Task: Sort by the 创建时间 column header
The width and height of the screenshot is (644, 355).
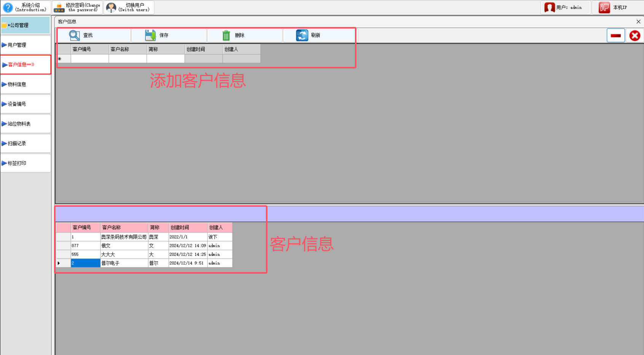Action: 188,227
